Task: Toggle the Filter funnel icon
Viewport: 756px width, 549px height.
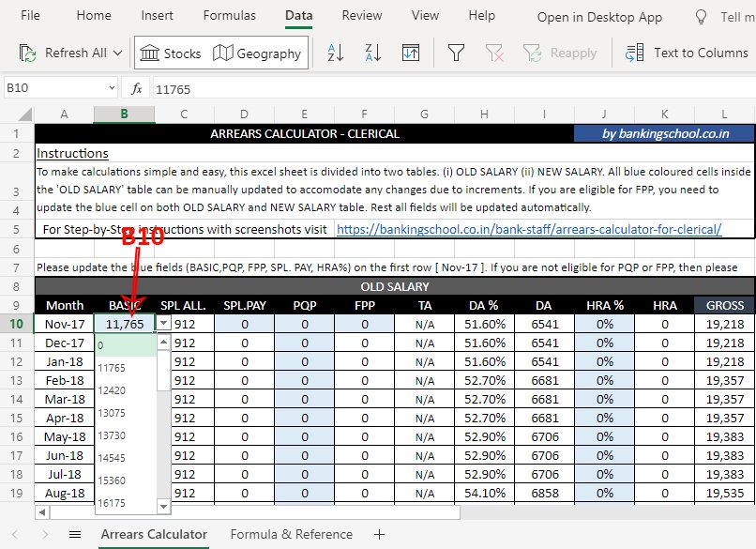Action: pyautogui.click(x=456, y=53)
